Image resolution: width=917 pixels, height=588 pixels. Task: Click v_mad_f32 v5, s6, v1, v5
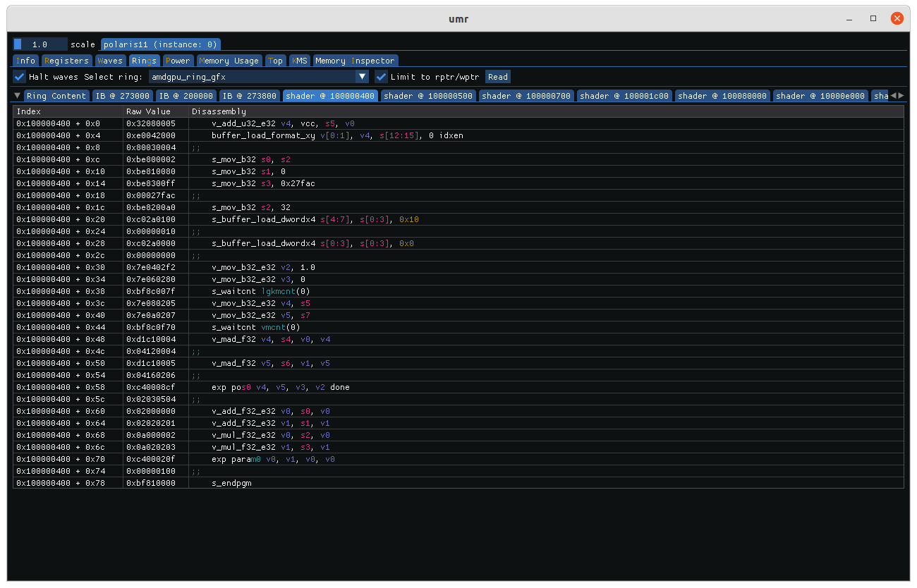[x=271, y=363]
